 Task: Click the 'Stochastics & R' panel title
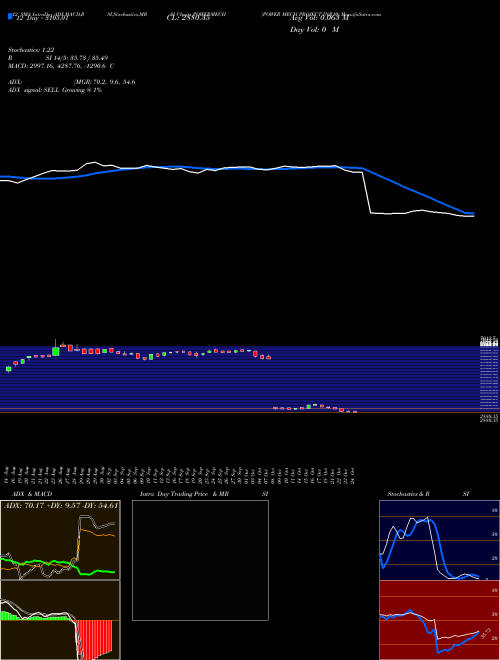pyautogui.click(x=408, y=494)
